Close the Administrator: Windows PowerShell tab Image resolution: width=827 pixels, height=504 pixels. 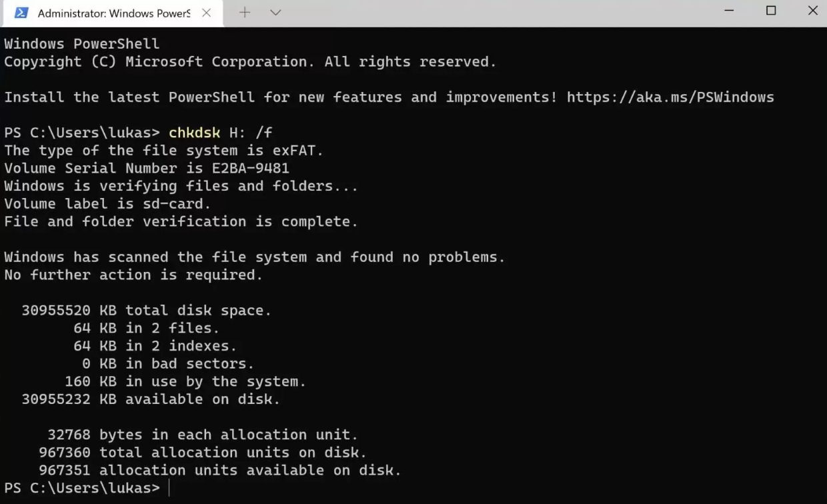pyautogui.click(x=207, y=13)
